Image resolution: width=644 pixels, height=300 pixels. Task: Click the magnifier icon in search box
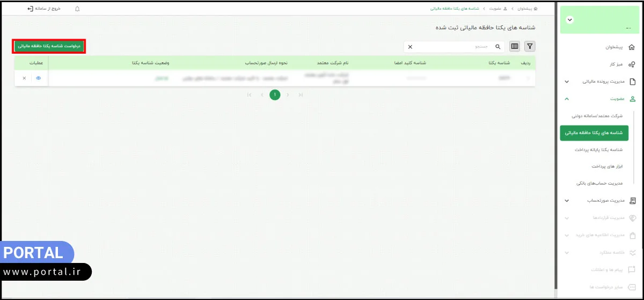(x=497, y=47)
